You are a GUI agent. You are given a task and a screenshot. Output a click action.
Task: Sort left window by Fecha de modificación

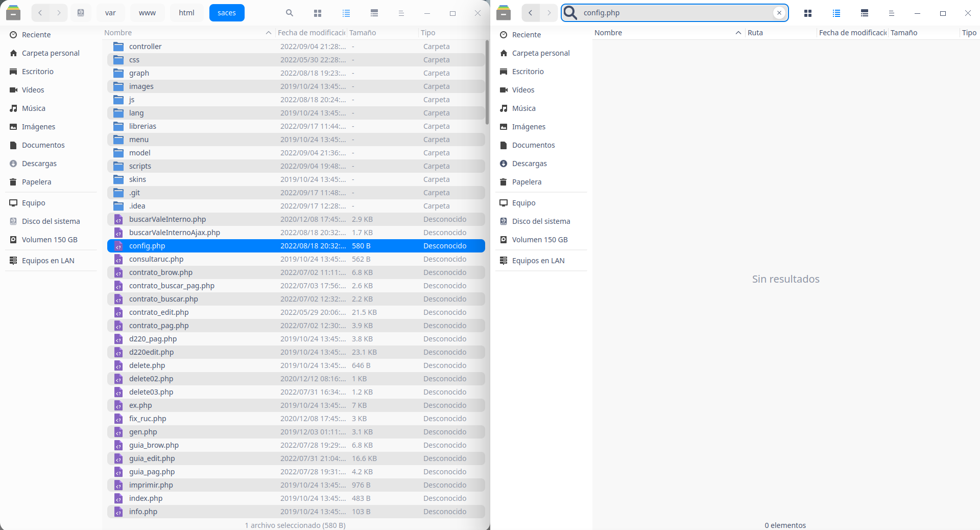click(311, 33)
